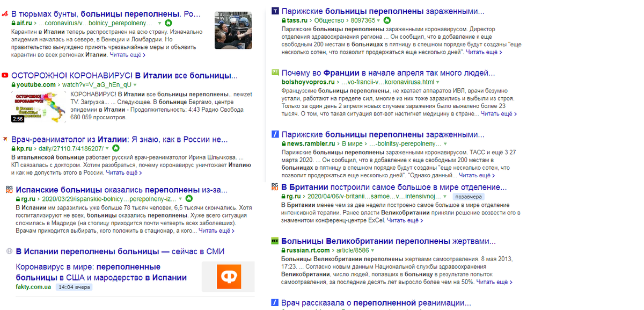Click Читать ещё in the russian.rt.com snippet
This screenshot has height=310, width=644.
pyautogui.click(x=494, y=282)
